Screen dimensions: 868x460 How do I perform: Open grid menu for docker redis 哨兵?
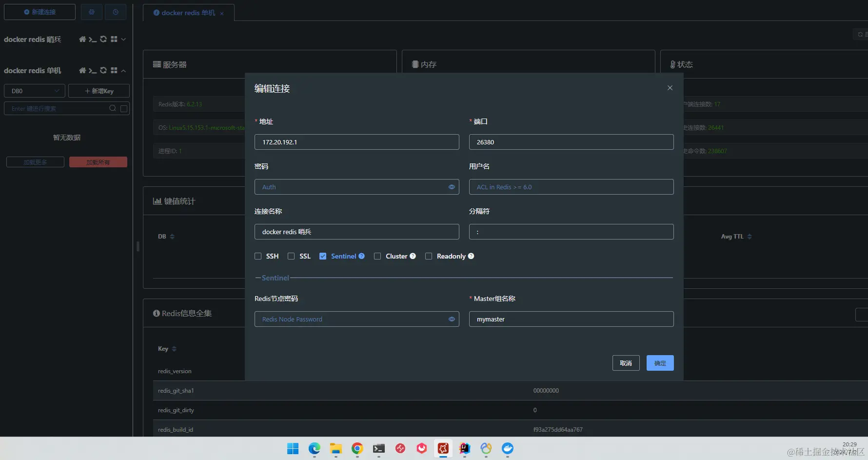point(114,39)
